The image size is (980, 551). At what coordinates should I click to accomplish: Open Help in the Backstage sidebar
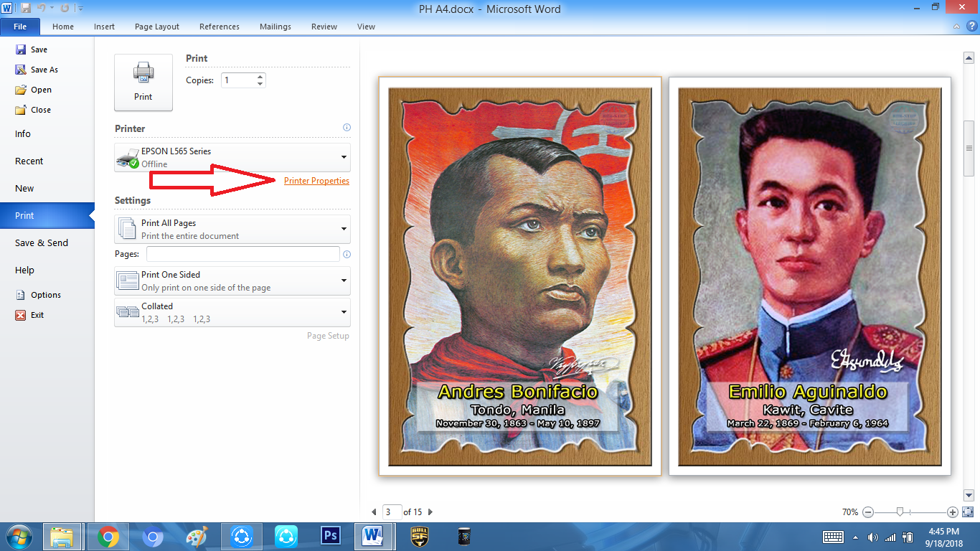point(24,270)
